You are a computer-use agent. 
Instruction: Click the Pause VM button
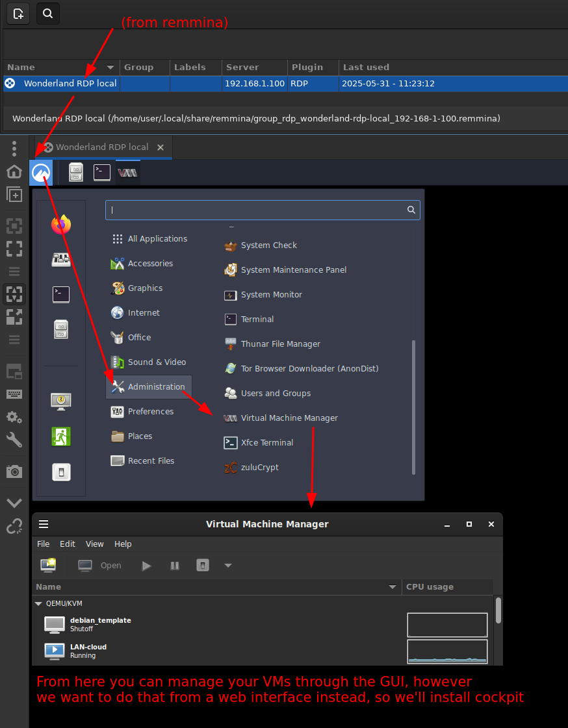[175, 566]
